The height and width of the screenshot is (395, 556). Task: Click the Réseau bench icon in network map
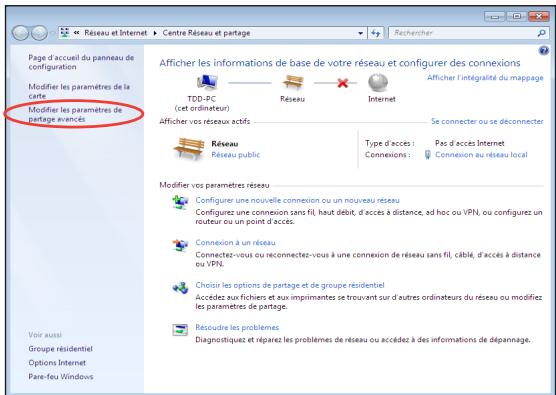[293, 83]
